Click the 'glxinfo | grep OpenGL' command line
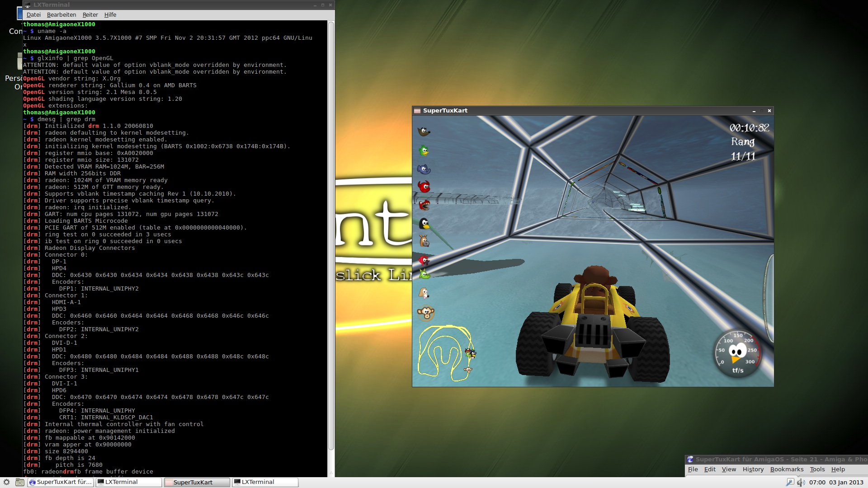The image size is (868, 488). pyautogui.click(x=68, y=58)
